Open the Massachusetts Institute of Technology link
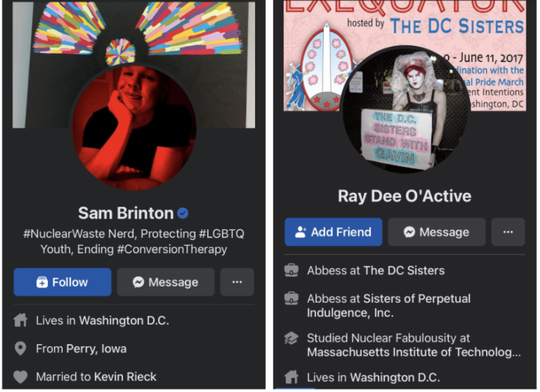The image size is (540, 392). pyautogui.click(x=413, y=352)
